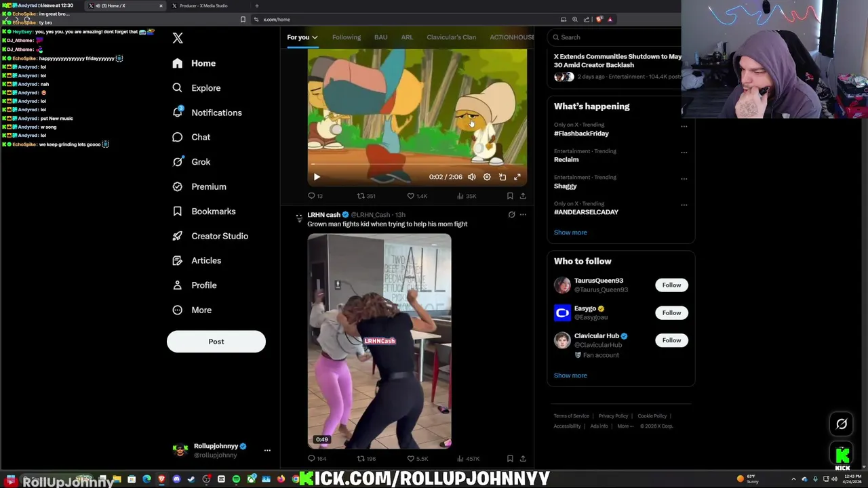
Task: Open the More menu in sidebar
Action: coord(192,310)
